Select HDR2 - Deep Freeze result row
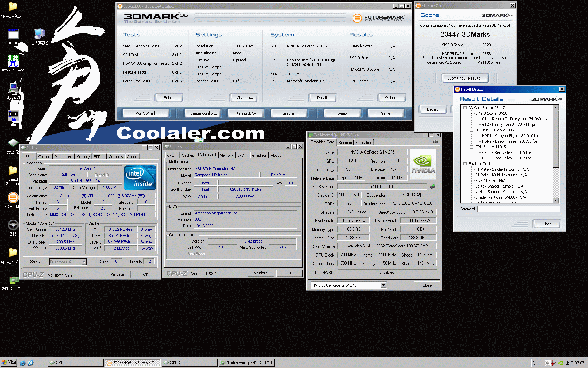The image size is (588, 368). click(x=510, y=141)
